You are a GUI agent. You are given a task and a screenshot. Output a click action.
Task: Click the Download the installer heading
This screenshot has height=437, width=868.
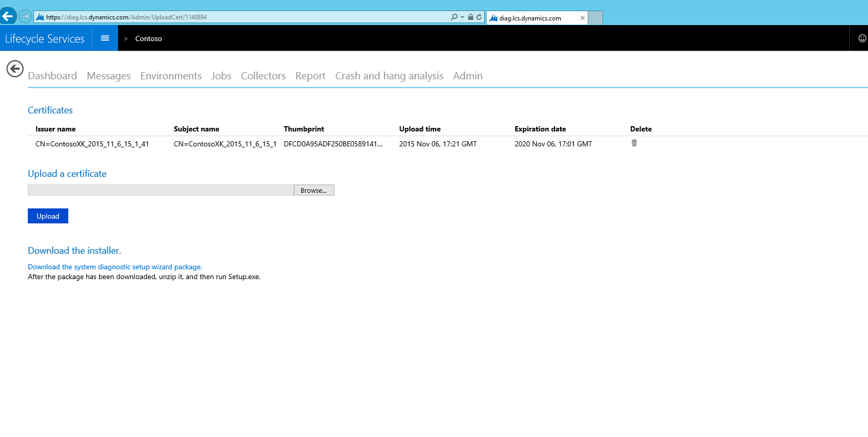tap(74, 251)
